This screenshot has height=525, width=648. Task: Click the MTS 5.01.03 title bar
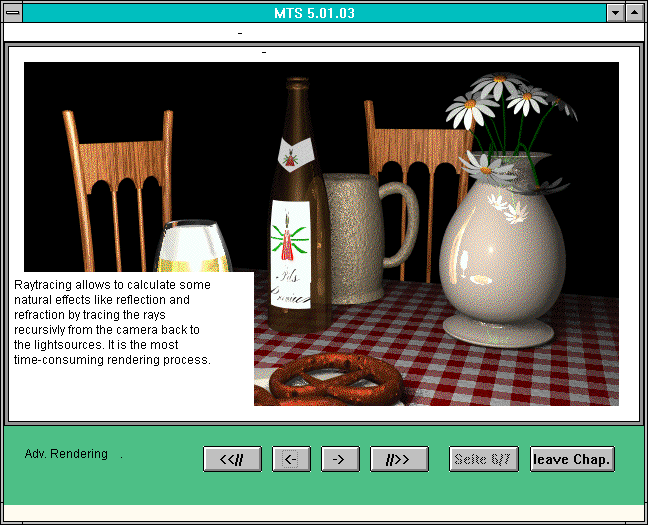313,13
